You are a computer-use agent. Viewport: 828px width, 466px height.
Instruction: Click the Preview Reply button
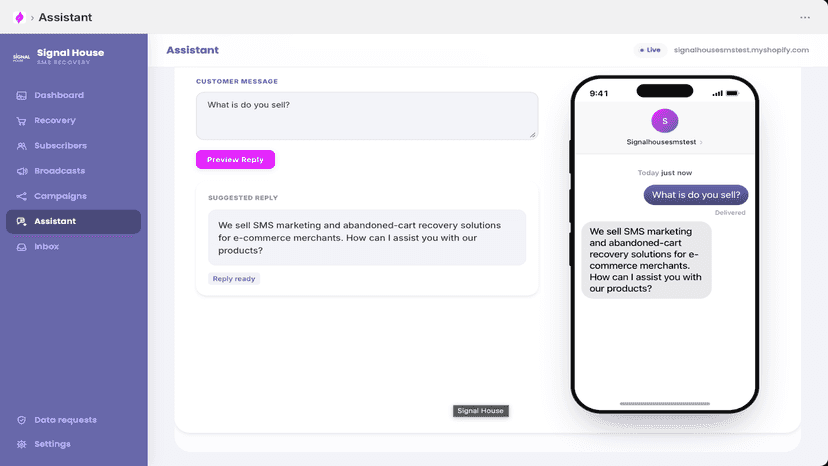[x=236, y=160]
